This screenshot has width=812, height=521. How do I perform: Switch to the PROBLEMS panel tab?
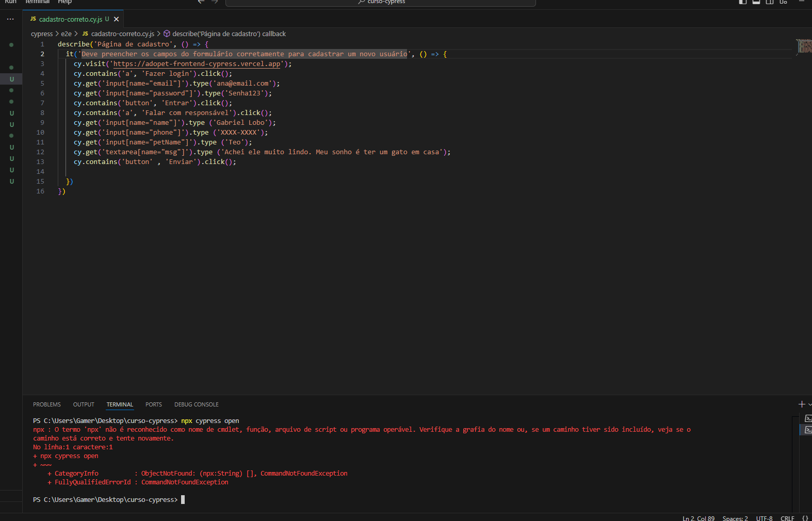tap(47, 404)
